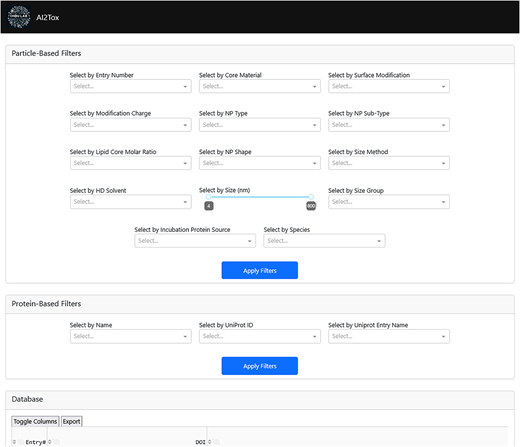The image size is (520, 447).
Task: Click the AI2Tox title in header
Action: (x=48, y=17)
